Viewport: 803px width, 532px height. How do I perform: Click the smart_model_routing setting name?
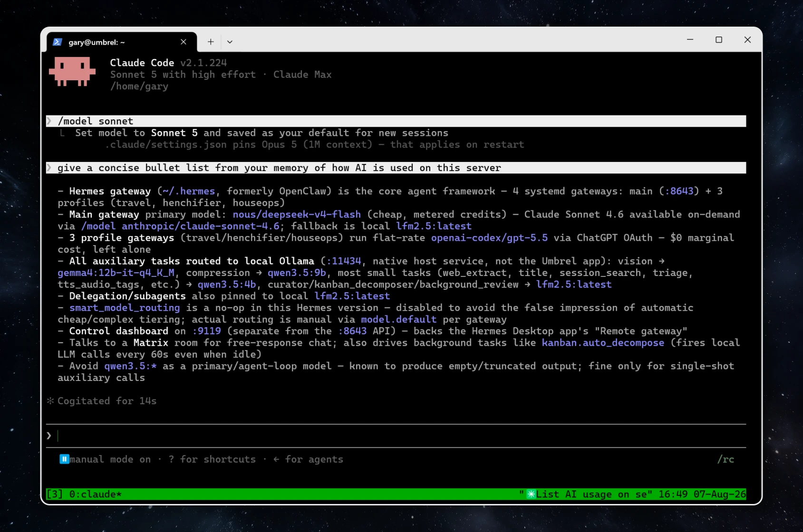pos(125,307)
